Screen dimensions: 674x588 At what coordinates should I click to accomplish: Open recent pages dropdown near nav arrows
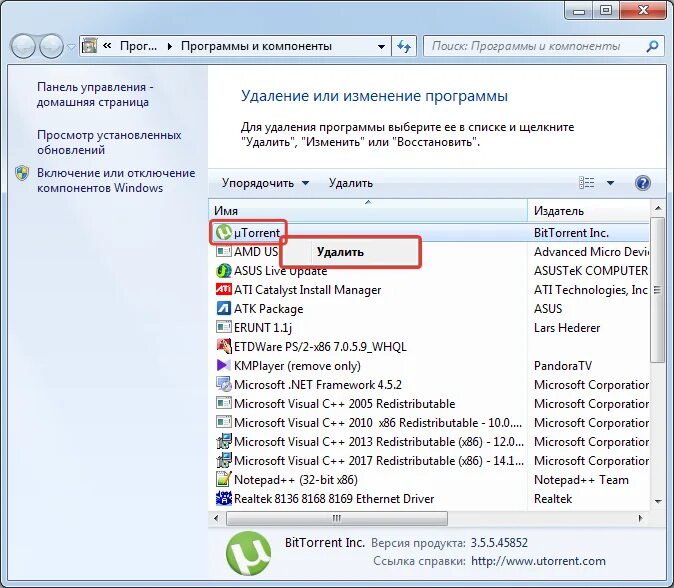(71, 46)
